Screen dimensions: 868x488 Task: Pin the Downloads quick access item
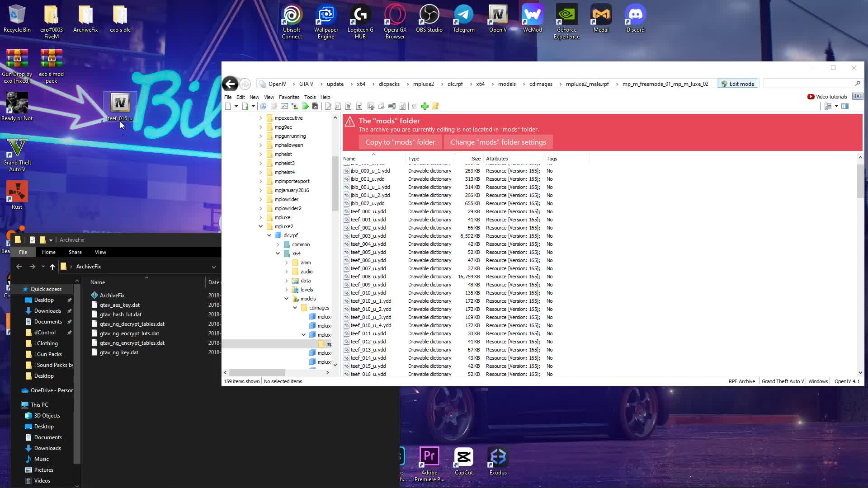(70, 311)
